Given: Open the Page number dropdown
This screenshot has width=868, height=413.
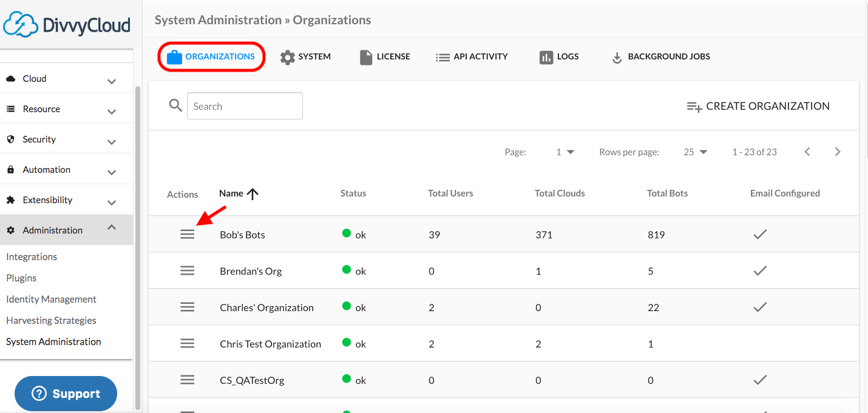Looking at the screenshot, I should coord(565,152).
